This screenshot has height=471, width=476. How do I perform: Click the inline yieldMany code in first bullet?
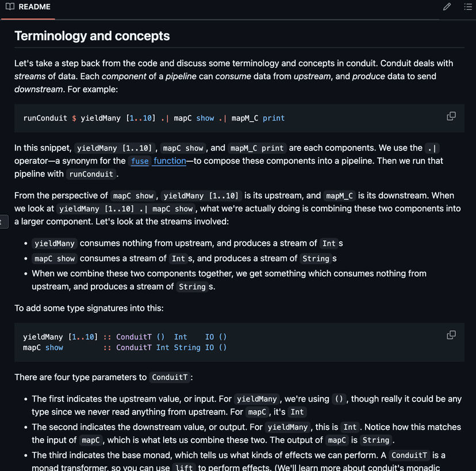pos(55,243)
